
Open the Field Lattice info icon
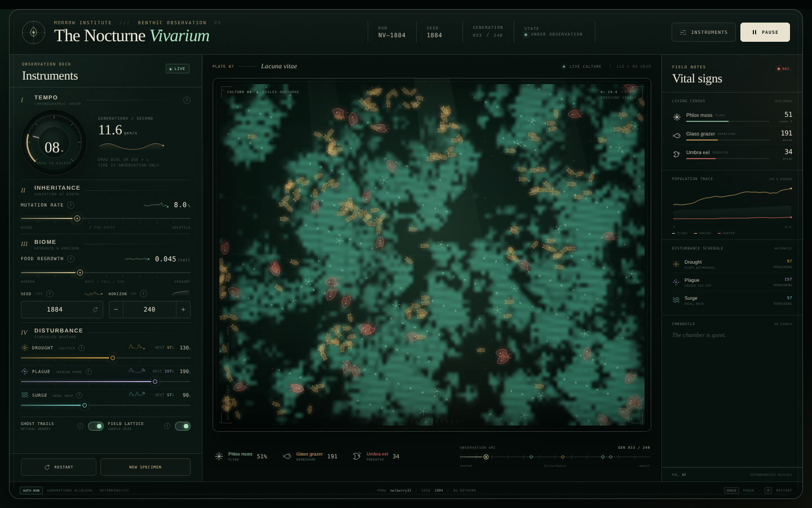(x=167, y=426)
